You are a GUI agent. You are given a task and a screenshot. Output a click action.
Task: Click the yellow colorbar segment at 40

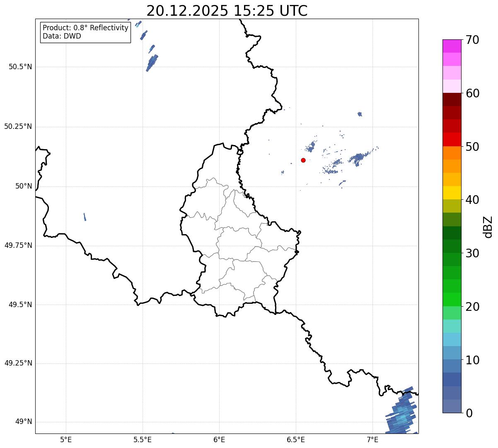(452, 193)
